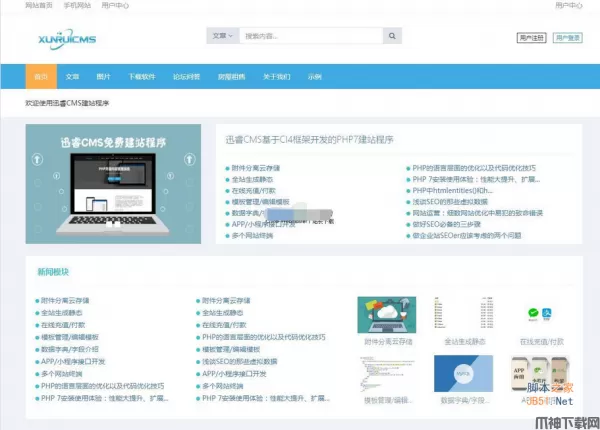Image resolution: width=600 pixels, height=430 pixels.
Task: Open 附件分离云存储 in news middle column
Action: [x=226, y=300]
